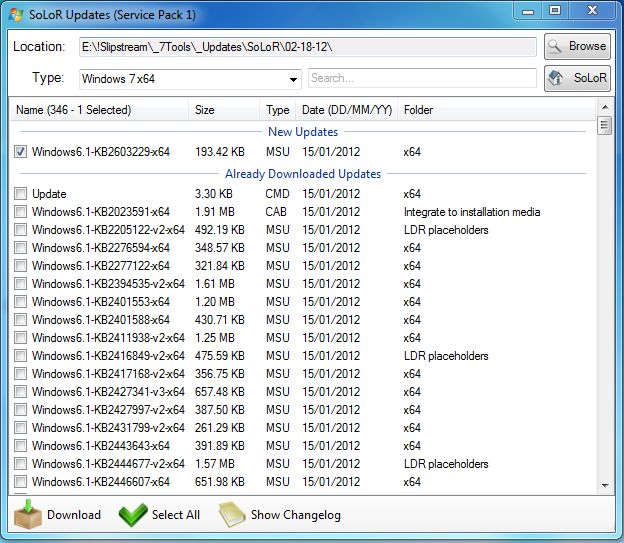
Task: Select the Windows6.1-KB2443643-x64 row name
Action: 101,446
